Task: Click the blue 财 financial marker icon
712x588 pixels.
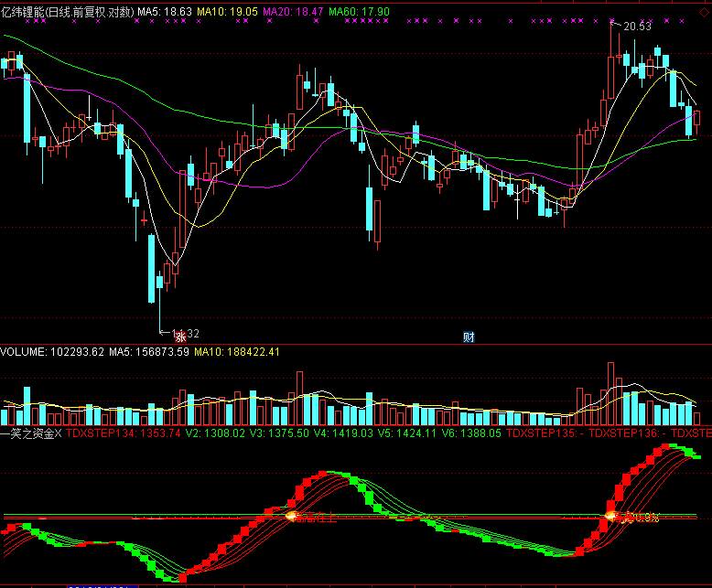Action: (469, 337)
